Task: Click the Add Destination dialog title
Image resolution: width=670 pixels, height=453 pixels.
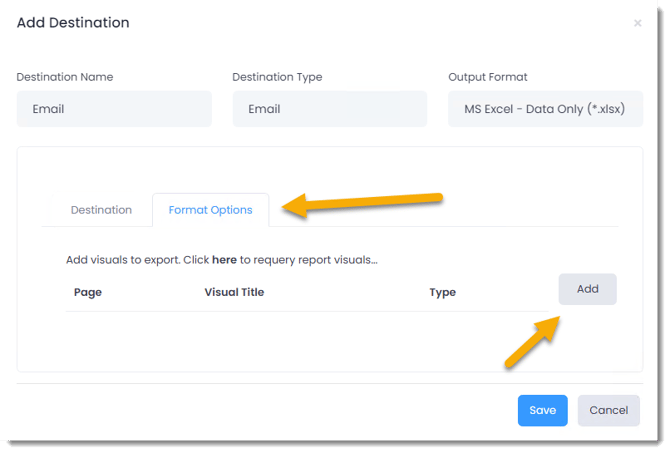Action: (x=73, y=22)
